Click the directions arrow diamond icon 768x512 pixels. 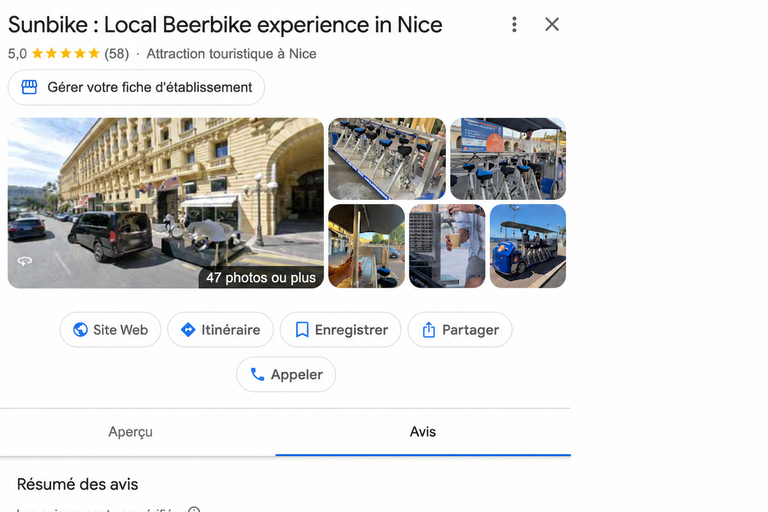point(188,330)
